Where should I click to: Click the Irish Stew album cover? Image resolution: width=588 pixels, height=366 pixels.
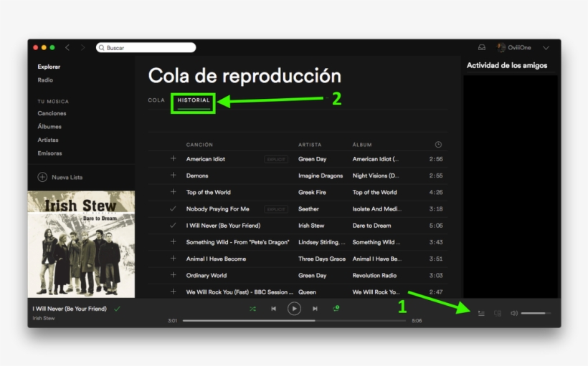[81, 244]
